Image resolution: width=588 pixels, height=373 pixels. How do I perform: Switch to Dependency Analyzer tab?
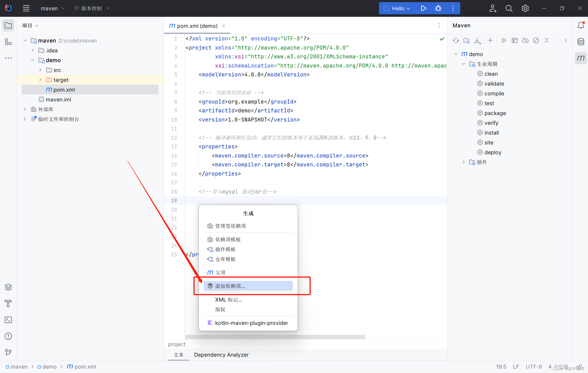tap(221, 355)
